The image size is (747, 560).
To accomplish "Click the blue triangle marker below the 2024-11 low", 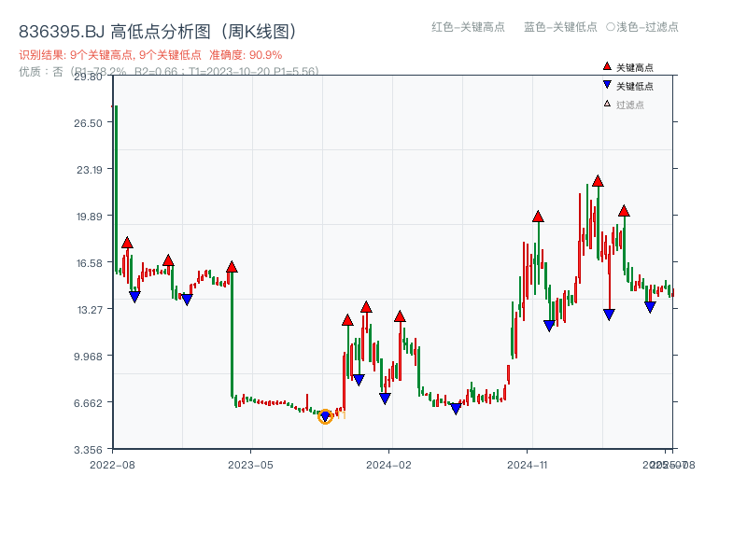I will [x=549, y=324].
